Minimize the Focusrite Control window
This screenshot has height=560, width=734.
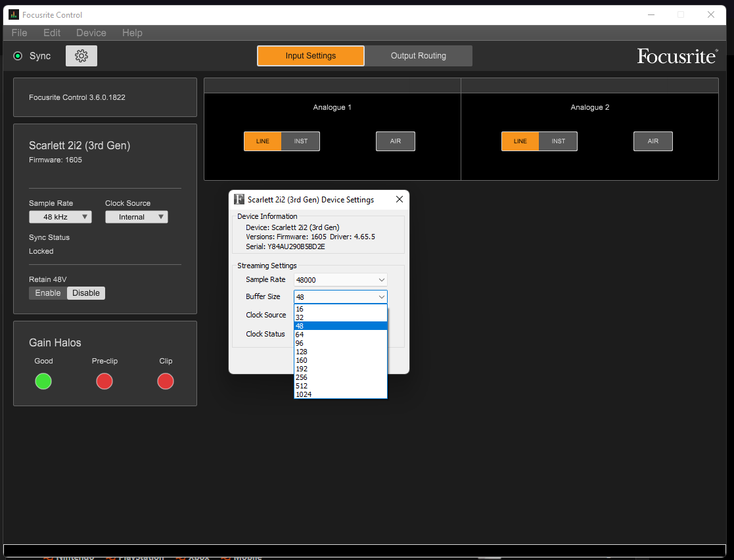[x=651, y=15]
